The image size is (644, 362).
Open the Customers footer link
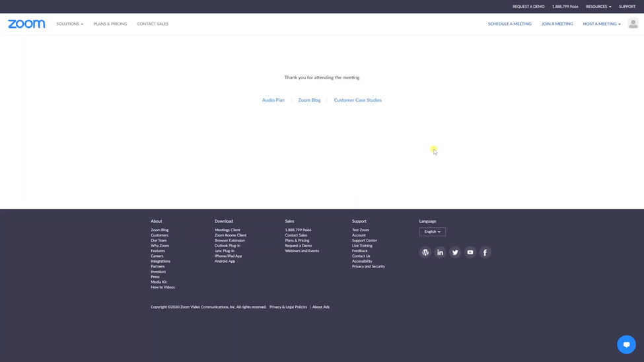pos(159,235)
